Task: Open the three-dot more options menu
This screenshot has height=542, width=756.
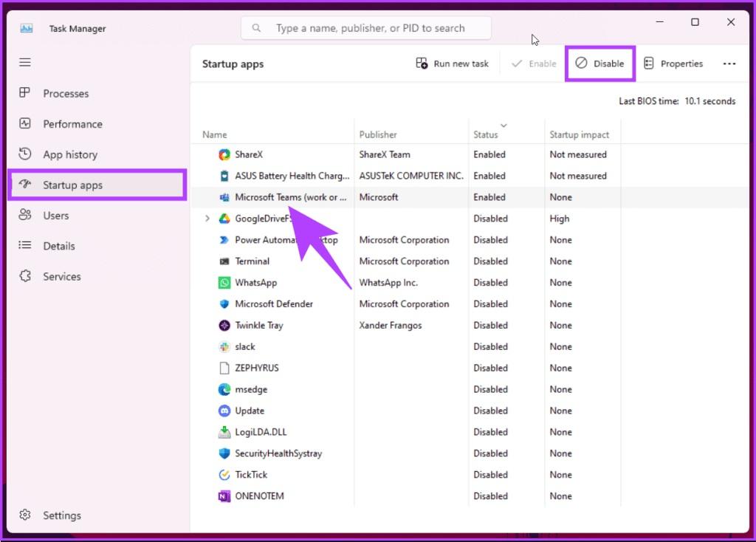Action: point(729,64)
